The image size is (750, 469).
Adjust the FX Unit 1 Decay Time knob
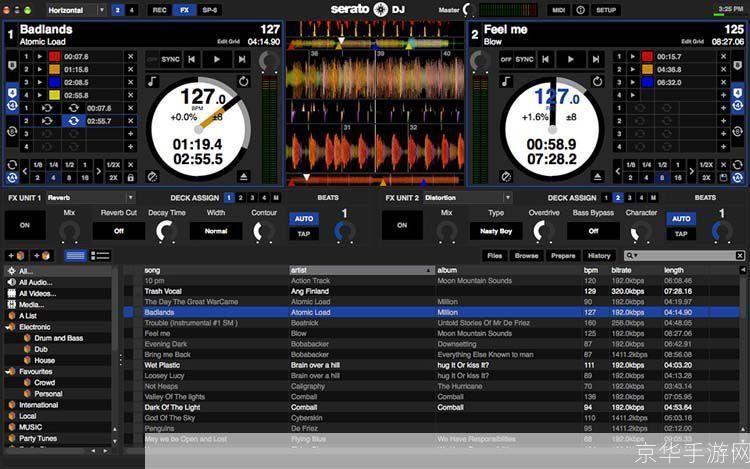(166, 231)
